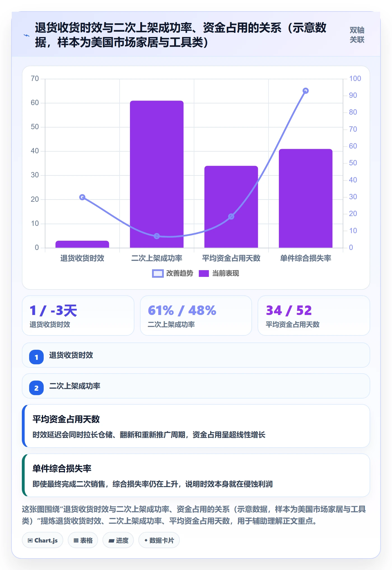Click the 退货收货时效 small bar
Viewport: 392px width, 570px height.
tap(82, 244)
